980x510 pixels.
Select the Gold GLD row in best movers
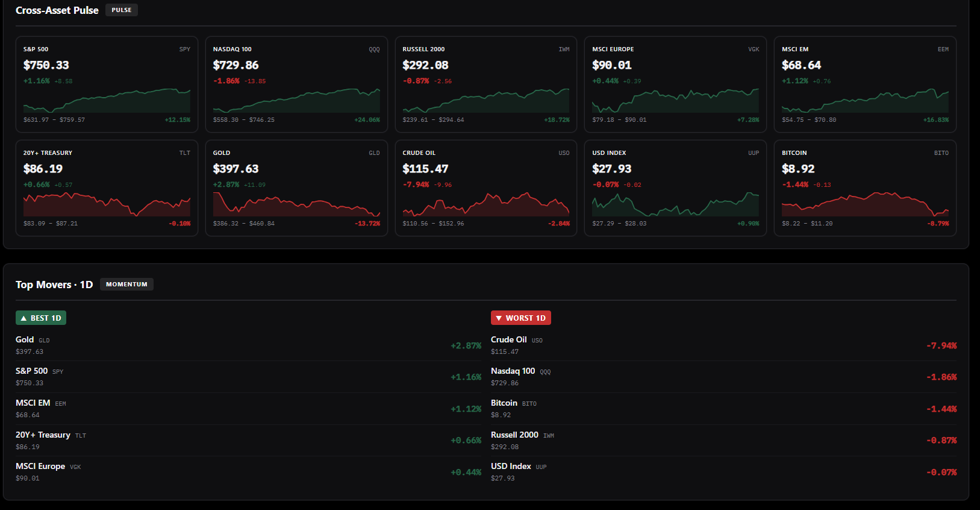249,345
